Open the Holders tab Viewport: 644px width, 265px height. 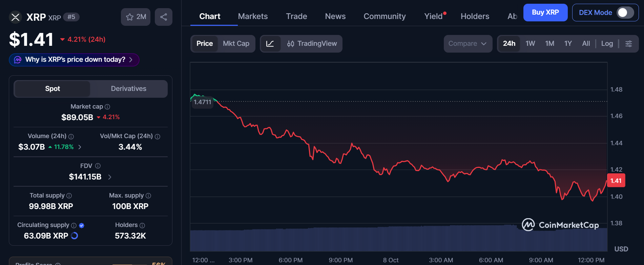(475, 16)
